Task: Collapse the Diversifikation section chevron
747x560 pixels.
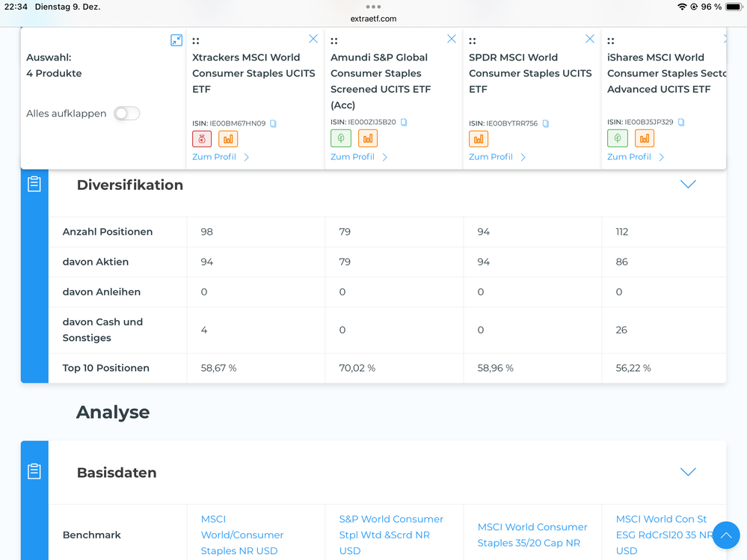Action: (x=688, y=185)
